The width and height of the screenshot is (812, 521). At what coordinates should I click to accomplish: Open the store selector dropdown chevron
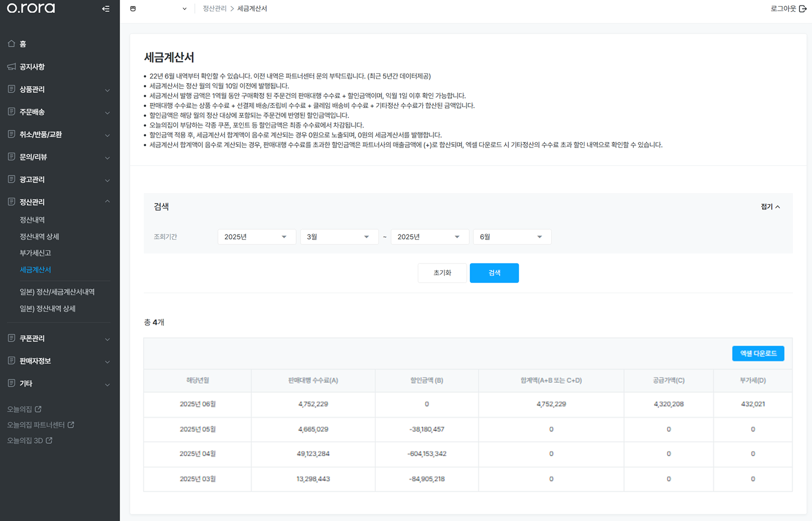coord(185,8)
